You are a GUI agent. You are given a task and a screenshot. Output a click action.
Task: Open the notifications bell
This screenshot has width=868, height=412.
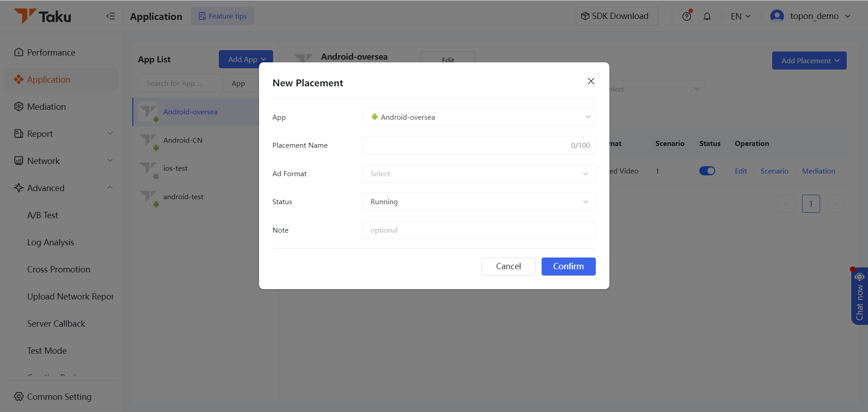pyautogui.click(x=707, y=16)
